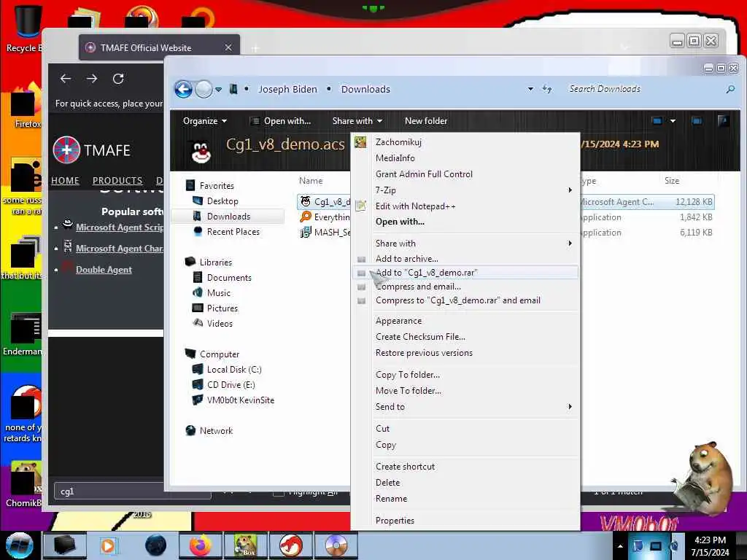The height and width of the screenshot is (560, 747).
Task: Click the browser reload button
Action: pyautogui.click(x=118, y=79)
